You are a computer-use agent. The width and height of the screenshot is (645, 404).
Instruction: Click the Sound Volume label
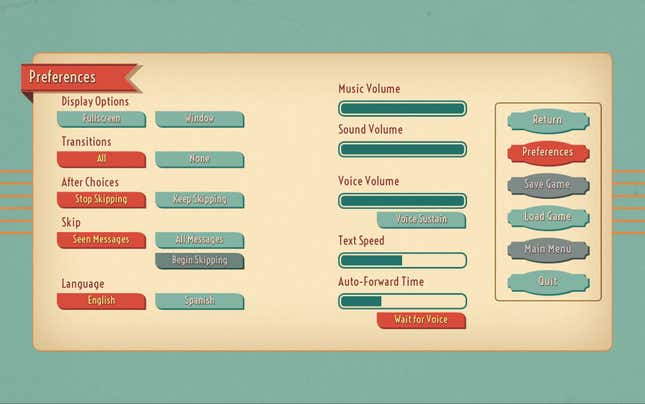(x=370, y=130)
